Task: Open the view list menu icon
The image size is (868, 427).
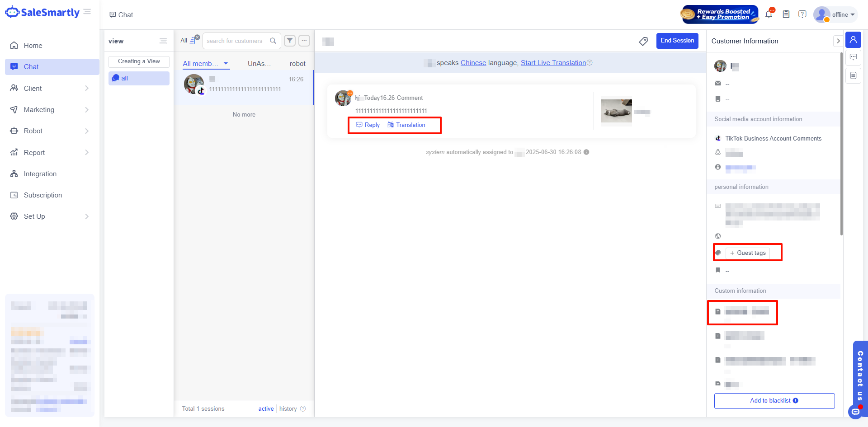Action: (x=163, y=41)
